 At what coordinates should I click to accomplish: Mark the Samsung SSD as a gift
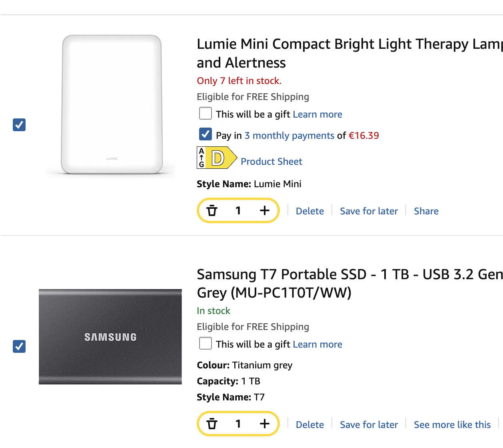point(206,344)
